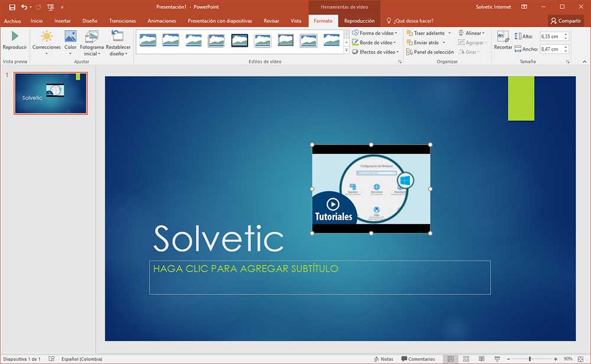
Task: Open the Archivo menu
Action: pos(12,21)
